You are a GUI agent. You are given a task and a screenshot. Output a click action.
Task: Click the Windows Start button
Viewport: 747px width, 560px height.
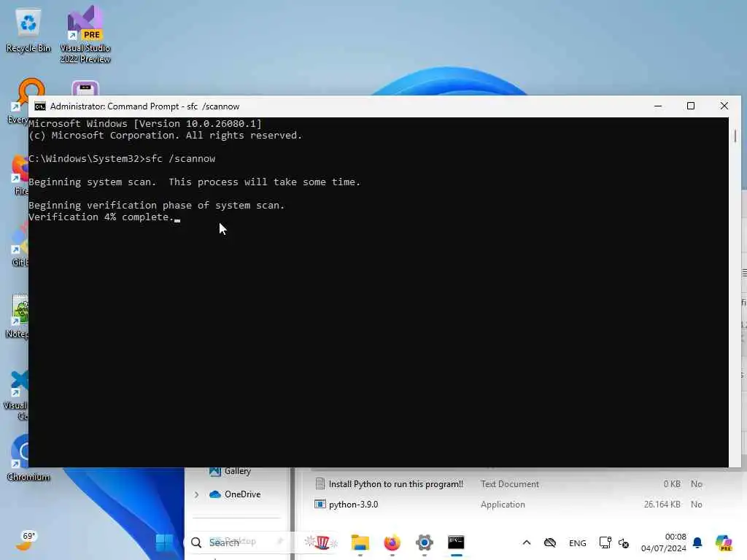[x=164, y=542]
